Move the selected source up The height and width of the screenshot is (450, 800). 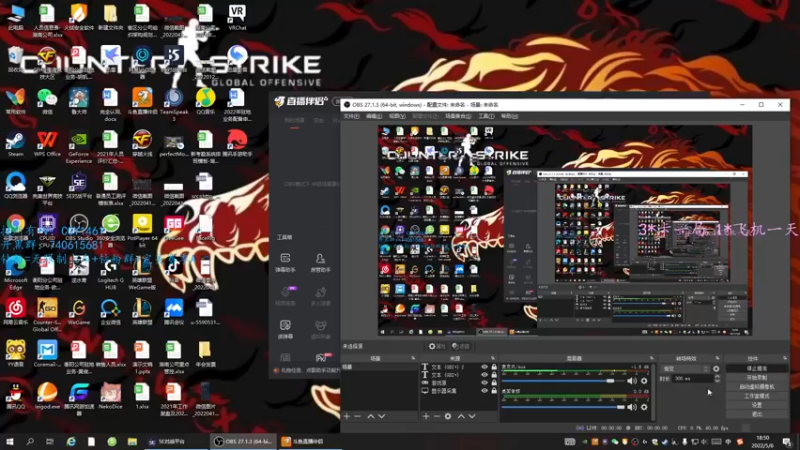461,416
